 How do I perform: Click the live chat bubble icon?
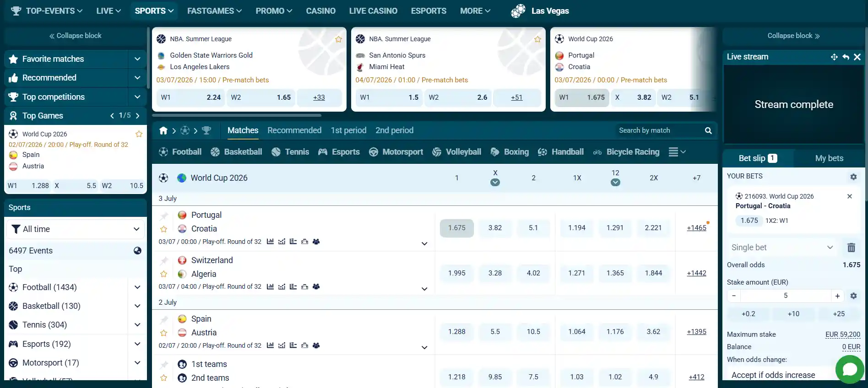coord(850,369)
